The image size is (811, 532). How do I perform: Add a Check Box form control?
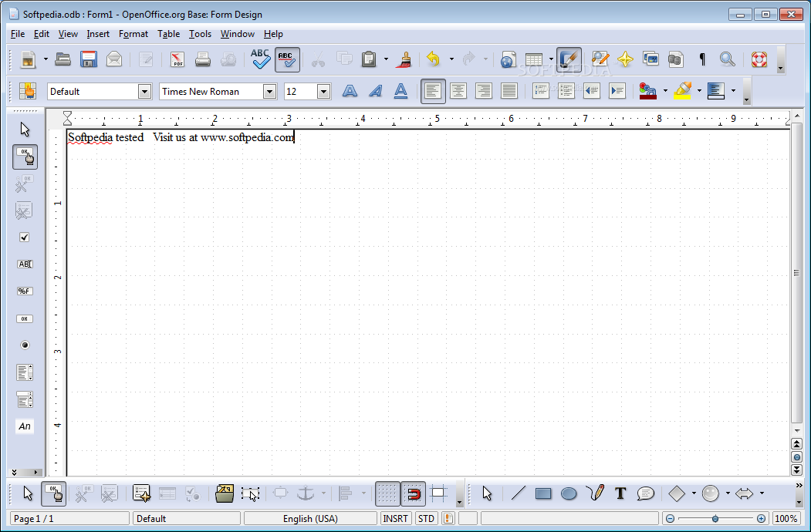(x=25, y=237)
